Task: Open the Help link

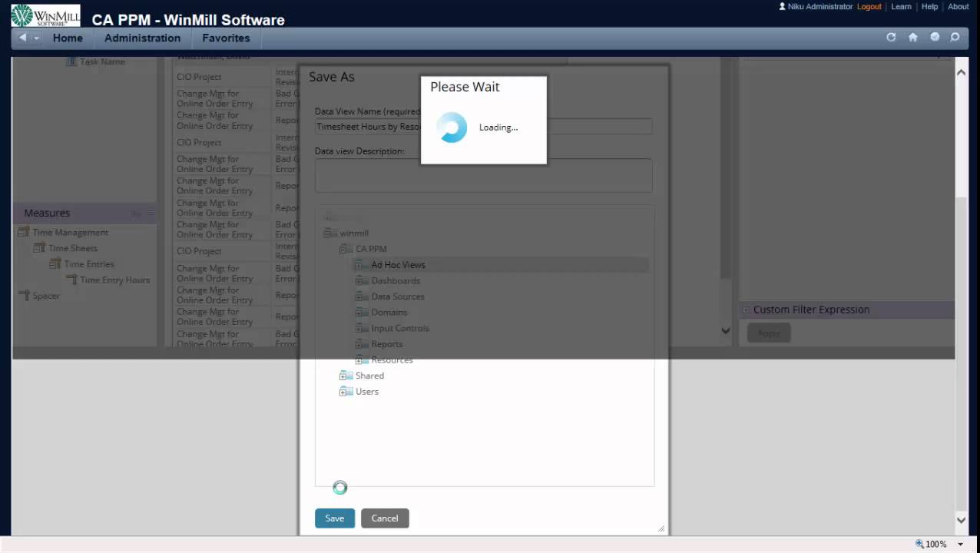Action: tap(929, 6)
